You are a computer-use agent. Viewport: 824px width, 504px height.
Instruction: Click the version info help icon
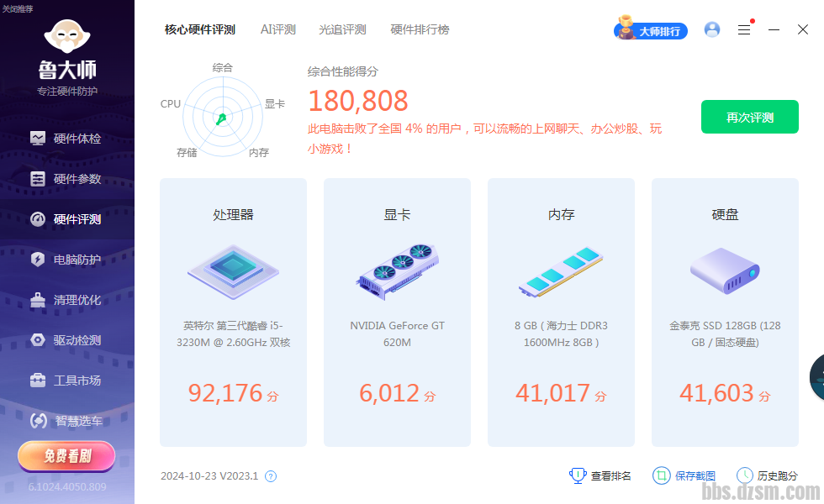click(271, 476)
